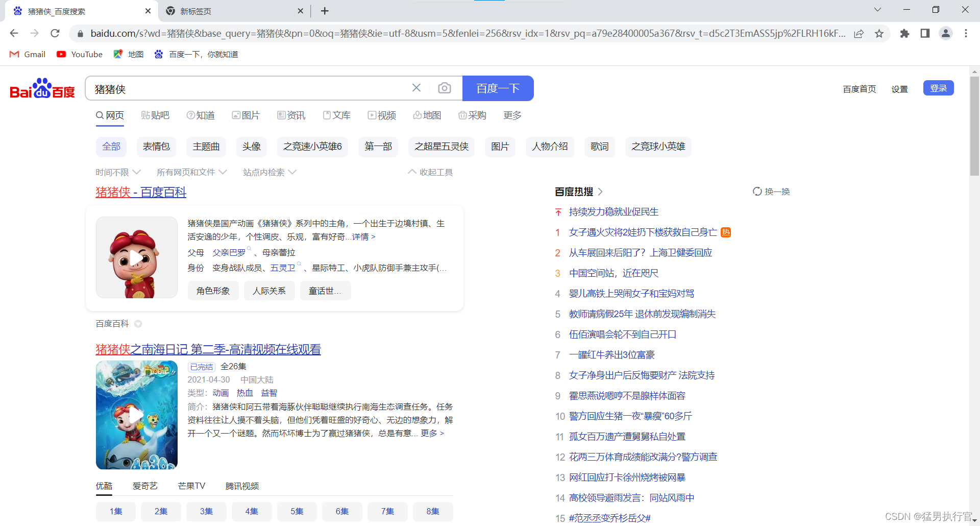Switch to the 知道 tab
Image resolution: width=980 pixels, height=526 pixels.
tap(201, 115)
